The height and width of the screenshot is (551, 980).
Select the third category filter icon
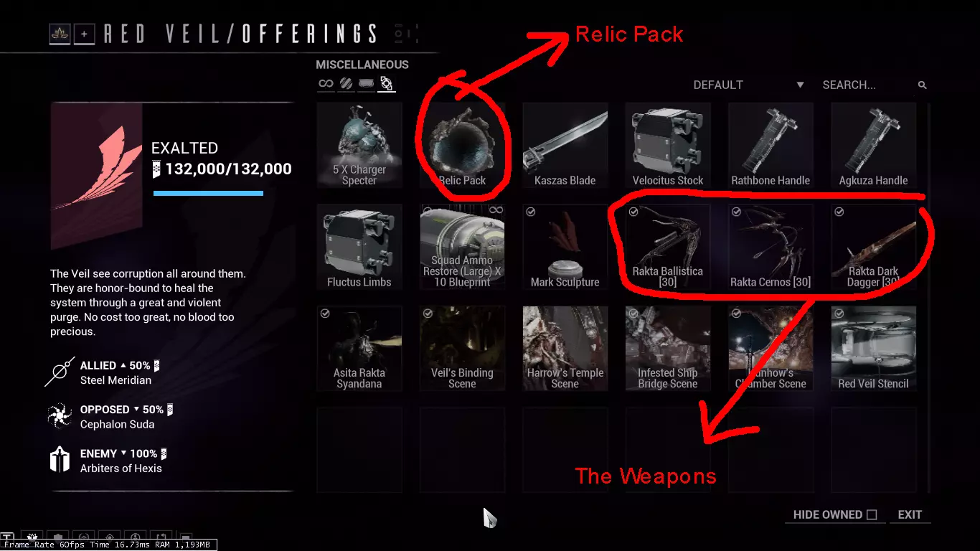[366, 84]
